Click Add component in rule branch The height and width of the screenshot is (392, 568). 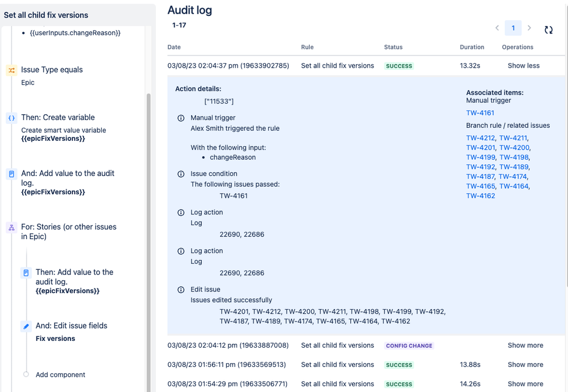tap(60, 374)
